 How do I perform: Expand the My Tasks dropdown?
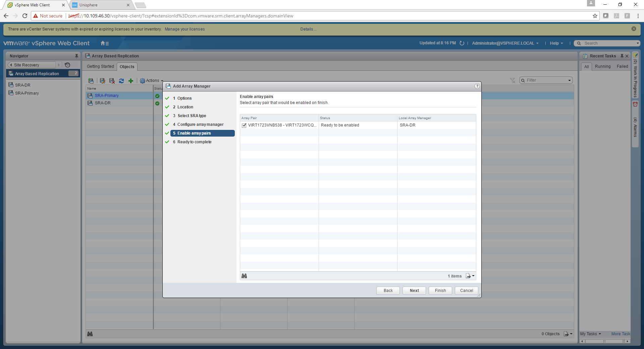pos(590,334)
